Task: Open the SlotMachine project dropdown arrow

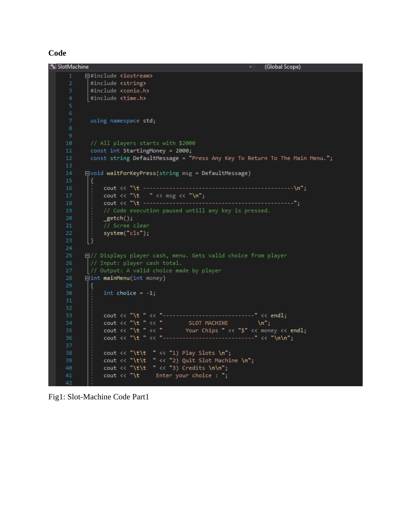Action: pos(250,67)
